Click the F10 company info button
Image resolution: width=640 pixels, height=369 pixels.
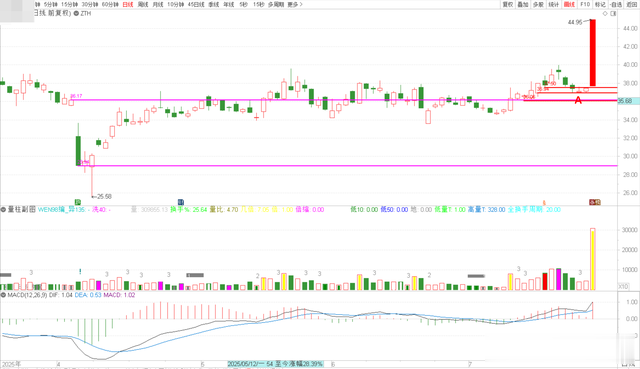coord(585,4)
